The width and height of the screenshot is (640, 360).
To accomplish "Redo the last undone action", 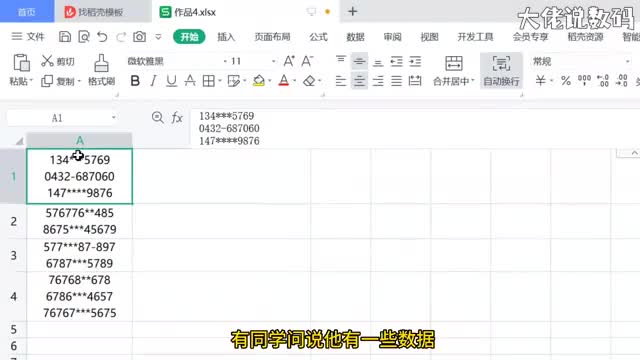I will 121,37.
